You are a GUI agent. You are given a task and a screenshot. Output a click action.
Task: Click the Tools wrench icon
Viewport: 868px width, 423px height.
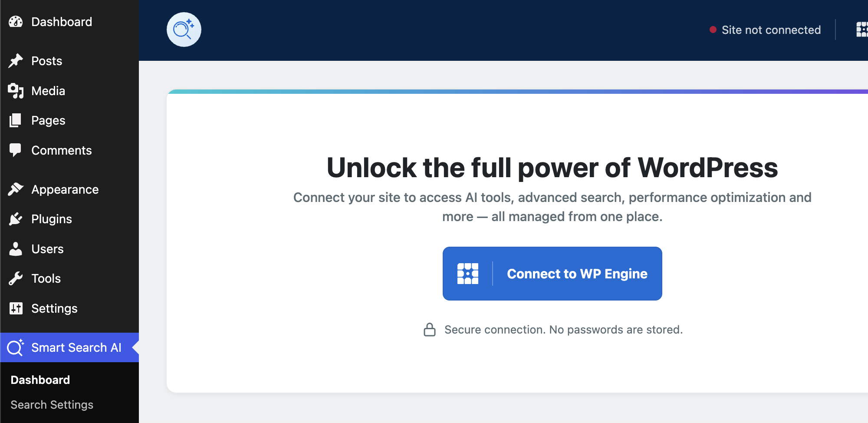point(16,278)
